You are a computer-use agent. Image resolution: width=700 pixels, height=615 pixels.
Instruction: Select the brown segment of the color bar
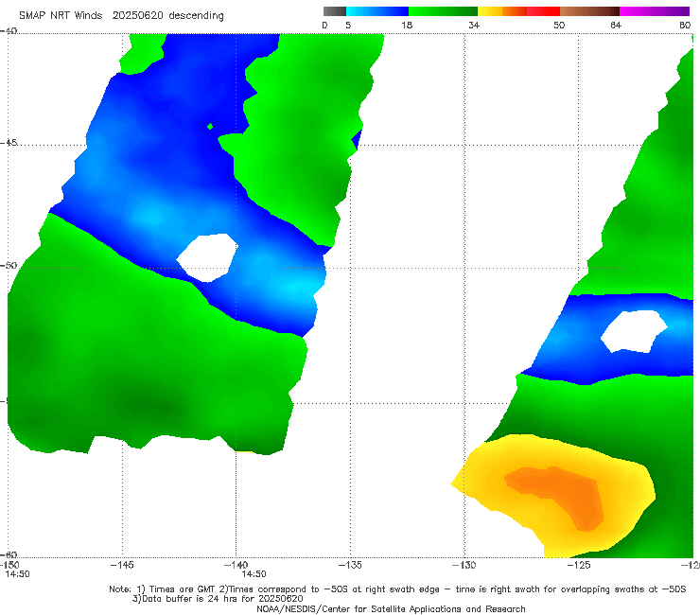[589, 11]
